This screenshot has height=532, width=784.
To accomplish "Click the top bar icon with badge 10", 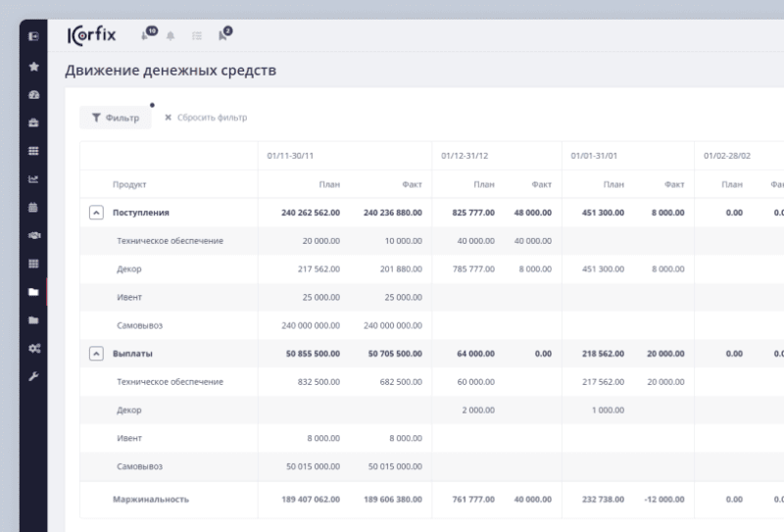I will click(147, 35).
